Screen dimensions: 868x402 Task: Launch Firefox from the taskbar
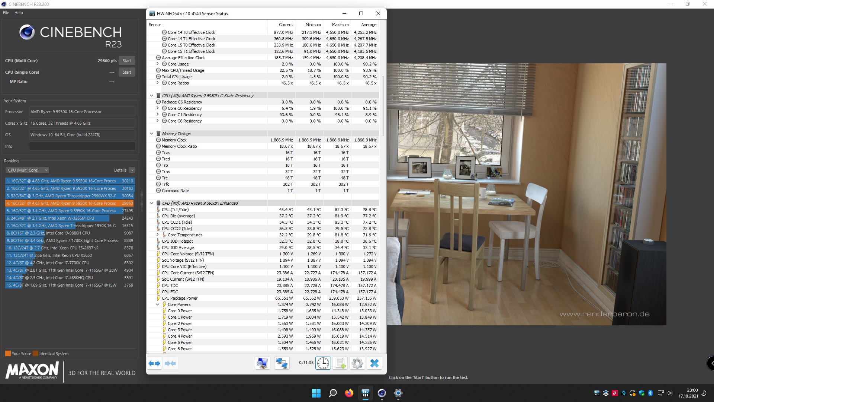point(349,393)
